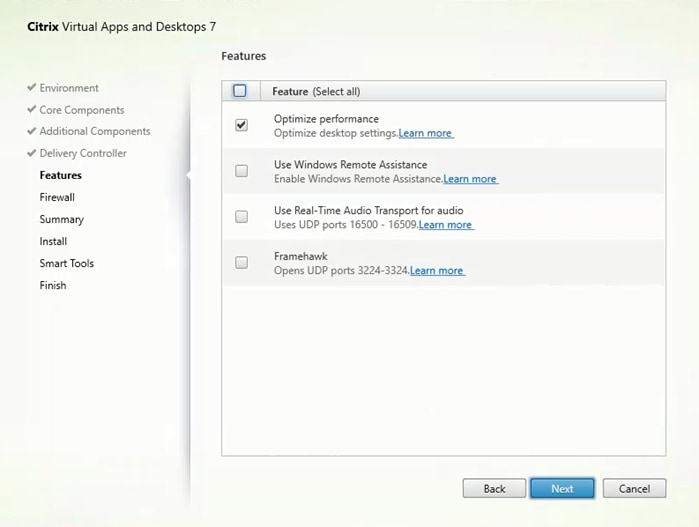This screenshot has height=527, width=699.
Task: Enable Real-Time Audio Transport checkbox
Action: (241, 217)
